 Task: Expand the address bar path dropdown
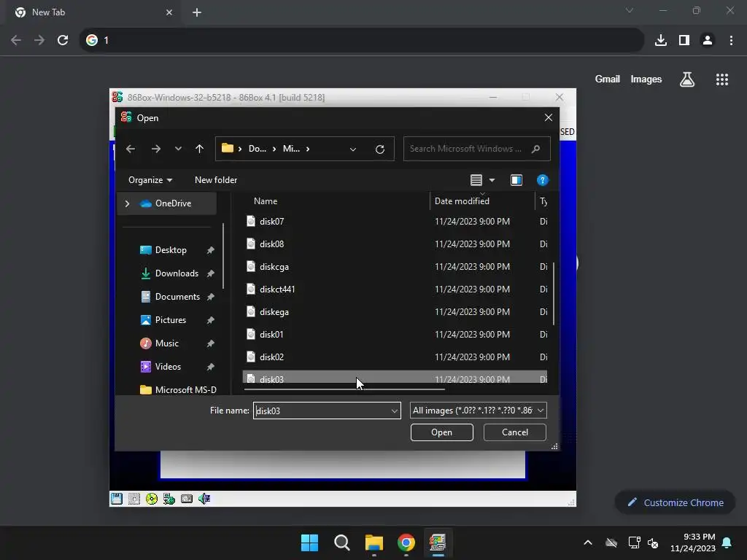(353, 149)
